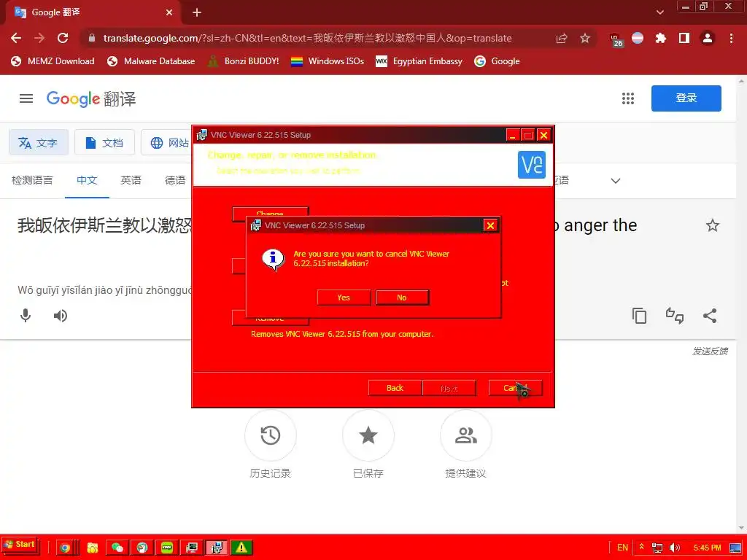
Task: Open 已保存 saved button
Action: pyautogui.click(x=368, y=435)
